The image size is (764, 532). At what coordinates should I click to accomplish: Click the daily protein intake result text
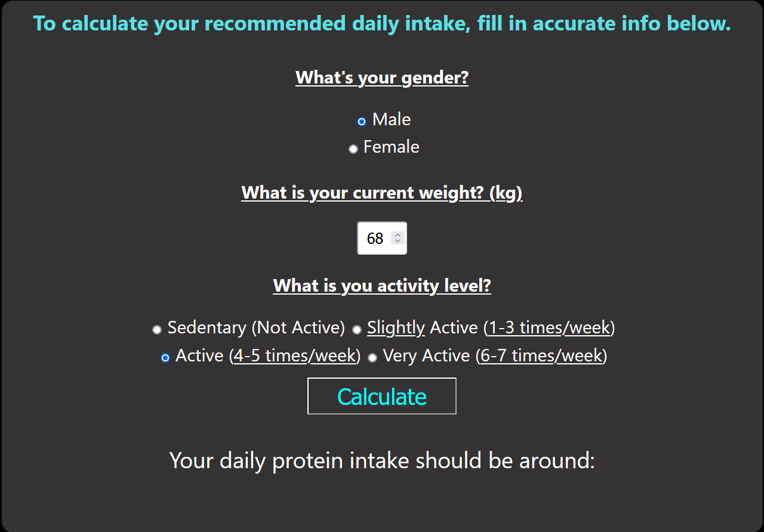click(382, 460)
